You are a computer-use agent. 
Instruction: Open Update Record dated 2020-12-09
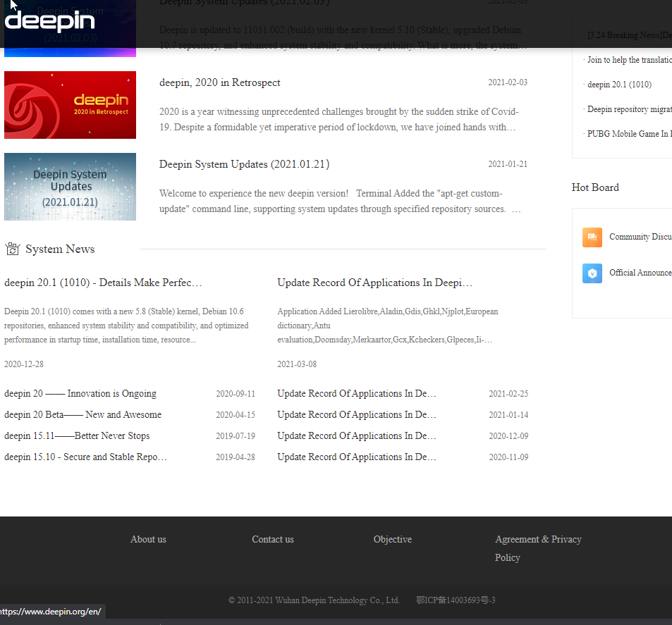click(357, 435)
